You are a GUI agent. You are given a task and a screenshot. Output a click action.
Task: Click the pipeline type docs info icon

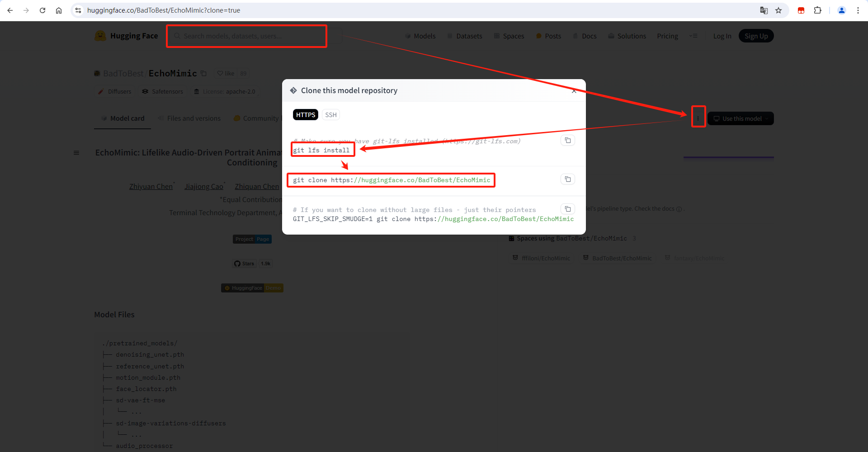coord(679,209)
